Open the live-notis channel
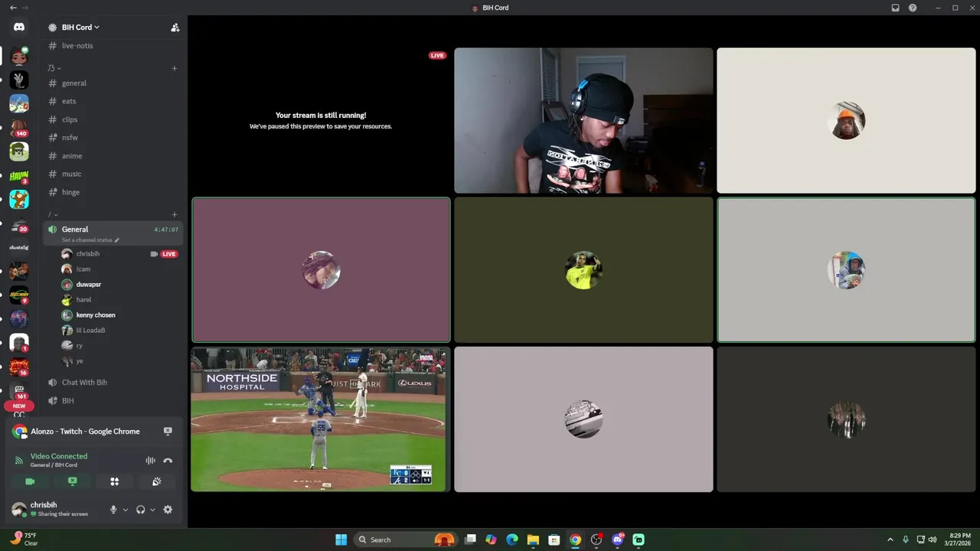Screen dimensions: 980x551 click(113, 46)
